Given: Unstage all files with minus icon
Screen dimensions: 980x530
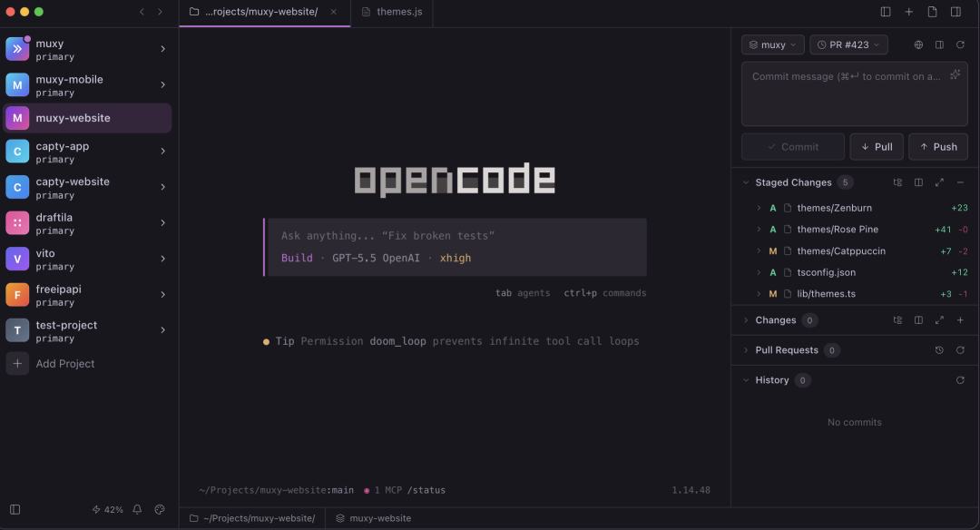Looking at the screenshot, I should [x=960, y=182].
